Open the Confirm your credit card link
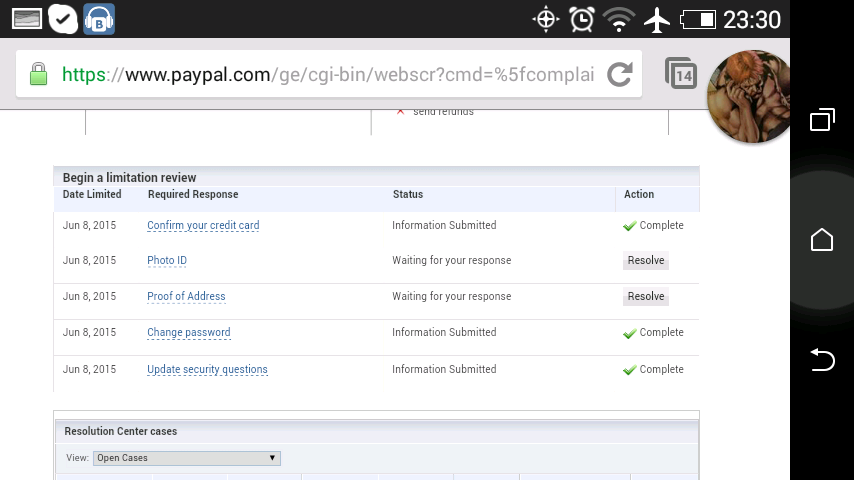854x480 pixels. click(203, 226)
